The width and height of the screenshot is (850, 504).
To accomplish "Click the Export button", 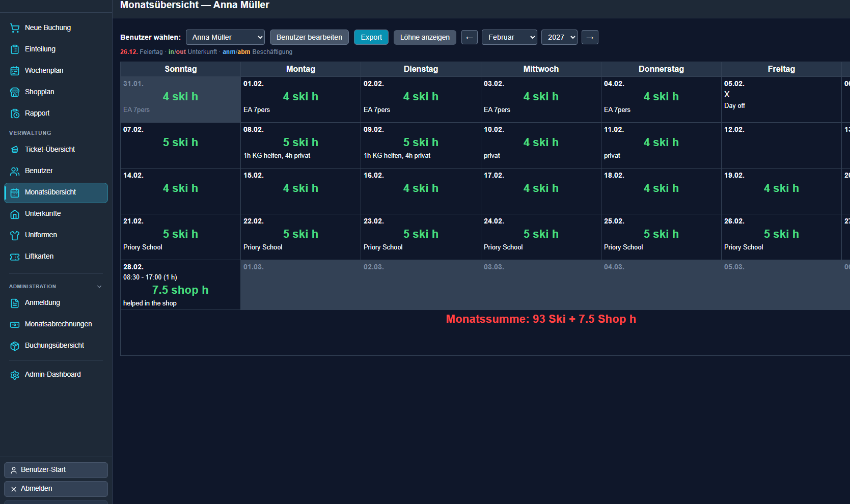I will point(371,37).
